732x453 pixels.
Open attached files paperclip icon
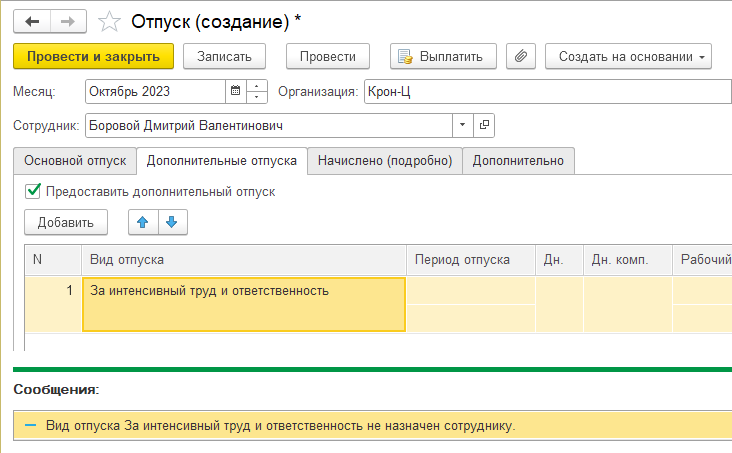pyautogui.click(x=519, y=57)
